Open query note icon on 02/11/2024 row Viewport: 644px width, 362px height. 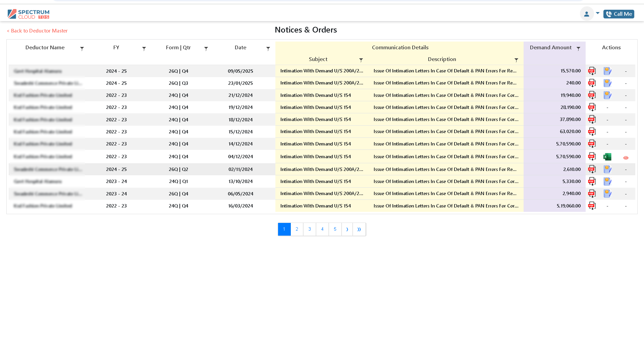coord(607,169)
